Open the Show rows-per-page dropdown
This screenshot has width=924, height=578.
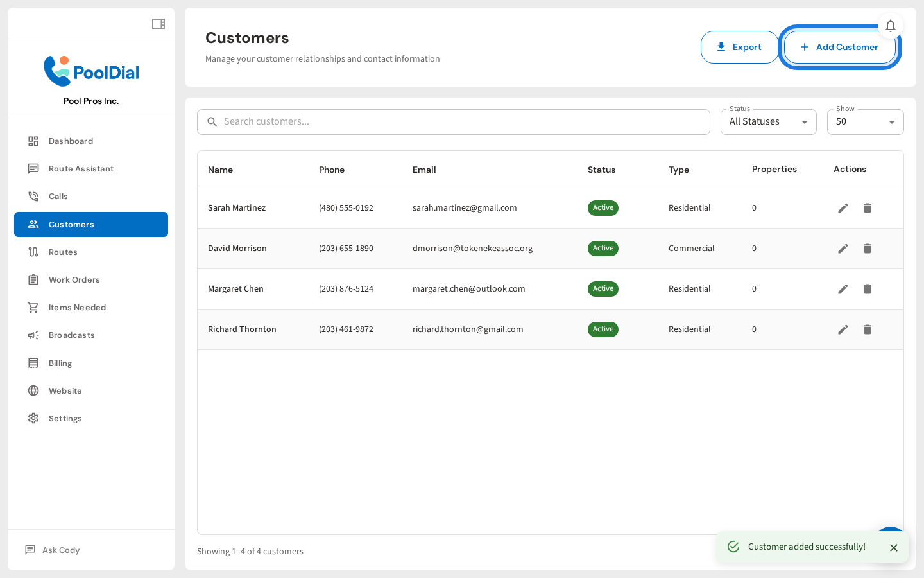click(864, 122)
